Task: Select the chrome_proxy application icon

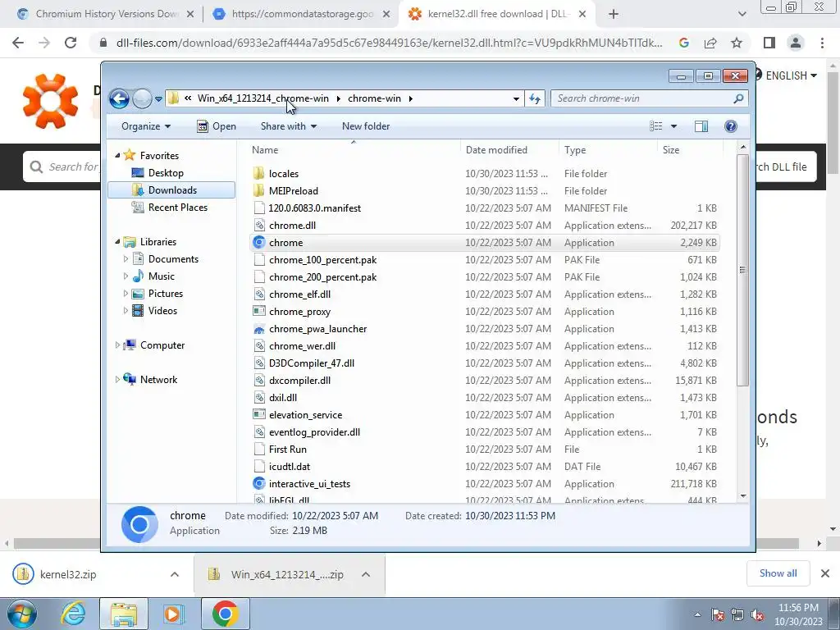Action: pos(259,311)
